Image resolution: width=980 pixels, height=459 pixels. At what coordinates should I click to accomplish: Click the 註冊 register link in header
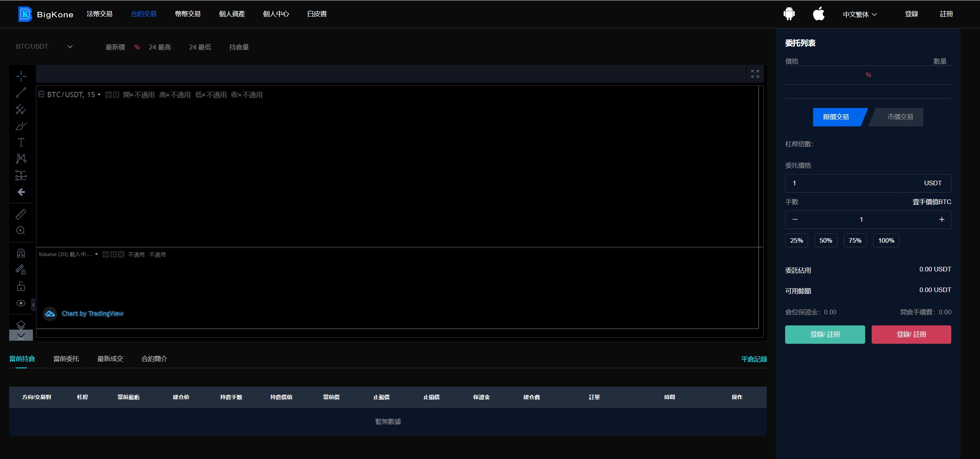click(x=946, y=14)
